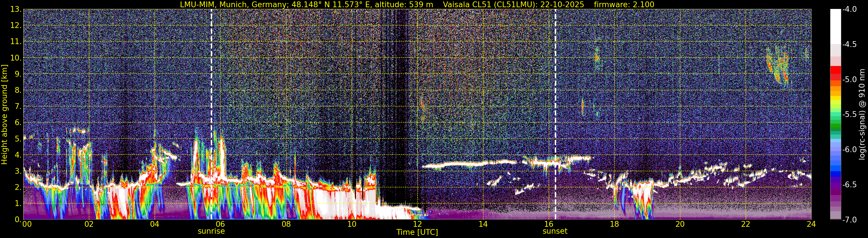
Task: Click the time axis tick "12"
Action: [x=417, y=224]
